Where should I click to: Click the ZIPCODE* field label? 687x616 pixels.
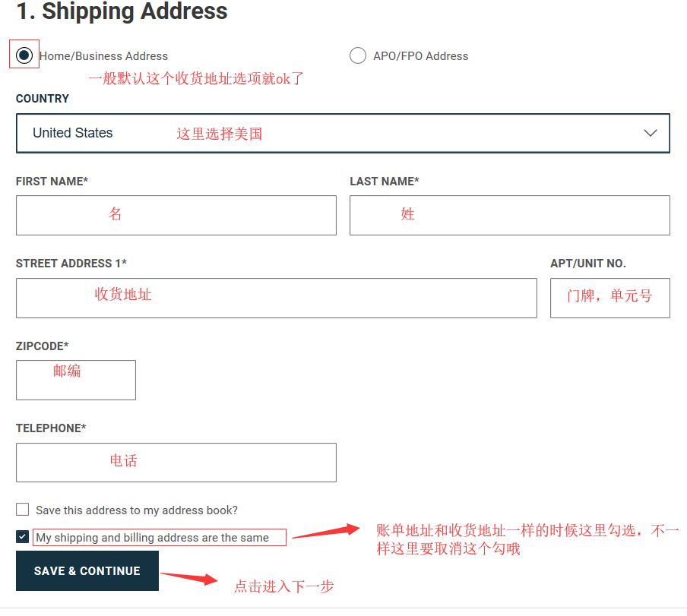coord(42,346)
